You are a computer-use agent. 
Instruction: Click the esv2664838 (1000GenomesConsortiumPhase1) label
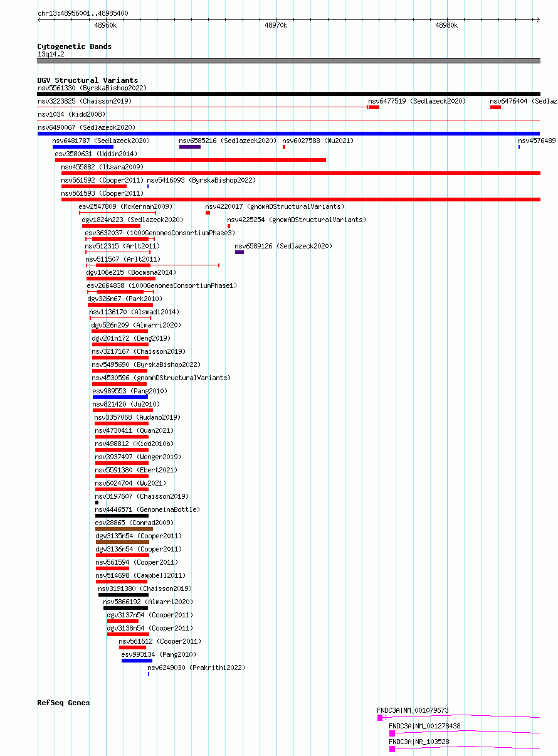coord(162,285)
